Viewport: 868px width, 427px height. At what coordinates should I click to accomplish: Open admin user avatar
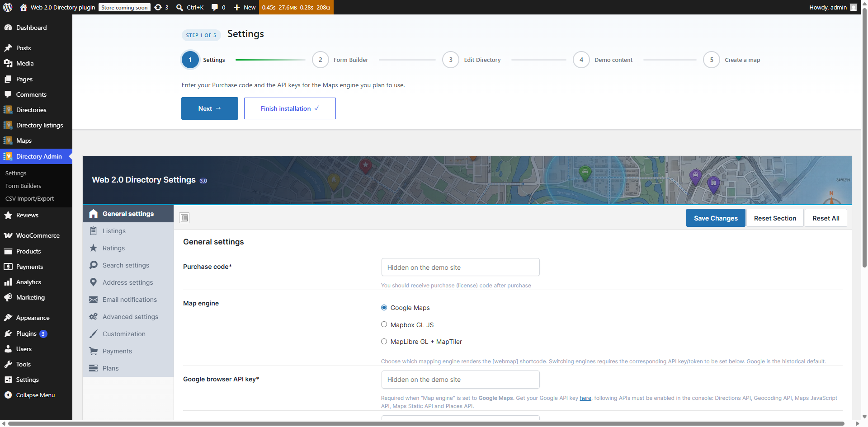[x=854, y=7]
